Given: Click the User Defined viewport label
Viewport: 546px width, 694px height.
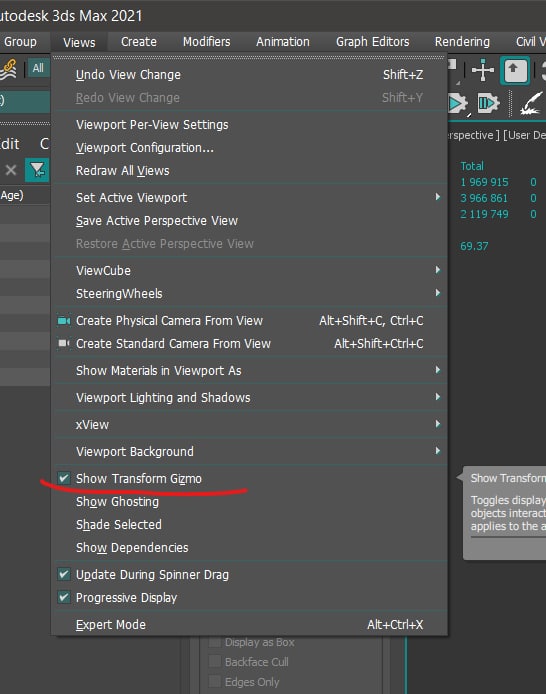Looking at the screenshot, I should [x=524, y=135].
